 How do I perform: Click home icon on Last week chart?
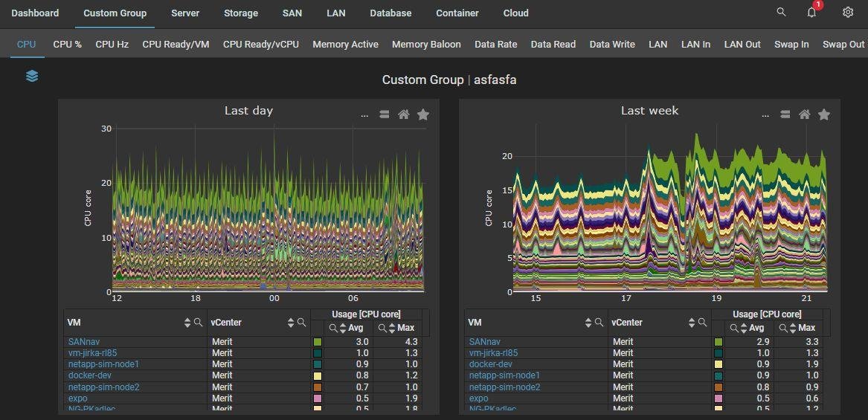pos(804,114)
